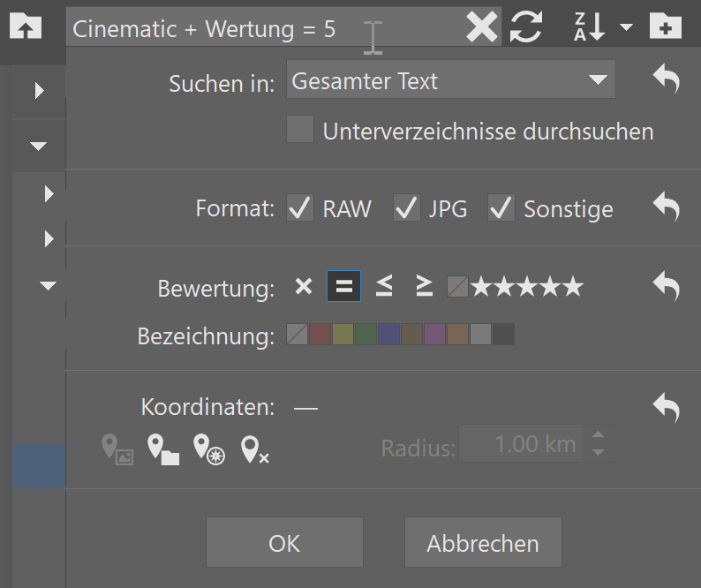Viewport: 701px width, 588px height.
Task: Increase radius with up stepper arrow
Action: tap(599, 435)
